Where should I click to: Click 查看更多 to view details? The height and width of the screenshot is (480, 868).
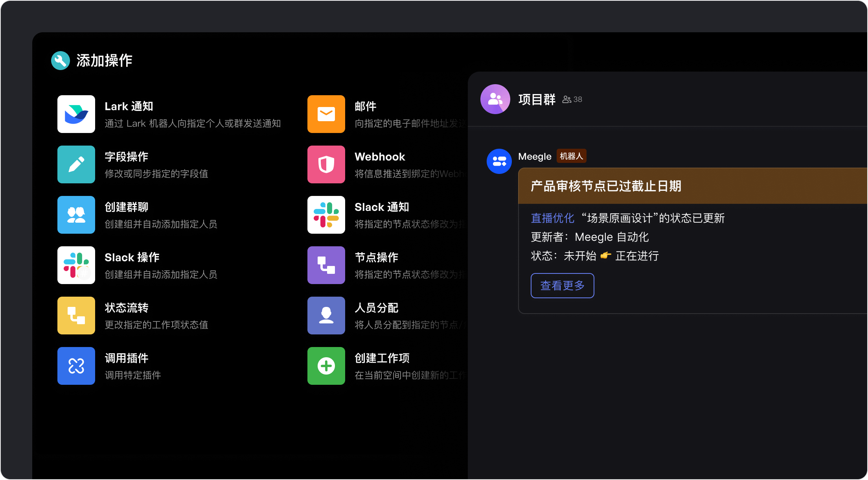pyautogui.click(x=562, y=286)
